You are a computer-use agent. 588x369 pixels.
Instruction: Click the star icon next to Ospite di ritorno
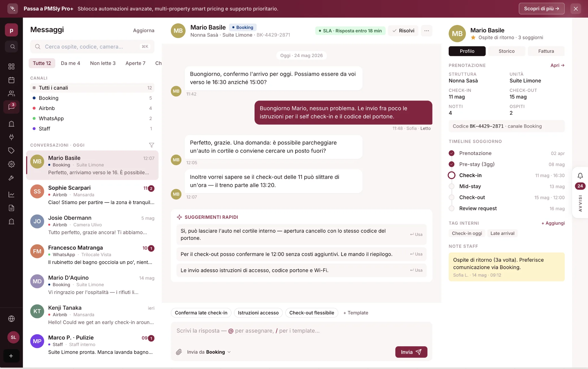pos(473,37)
